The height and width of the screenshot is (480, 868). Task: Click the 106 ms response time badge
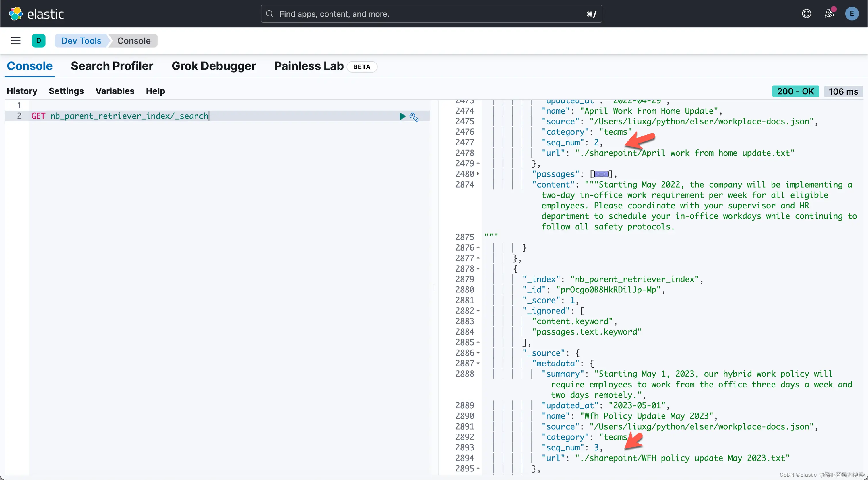point(843,91)
